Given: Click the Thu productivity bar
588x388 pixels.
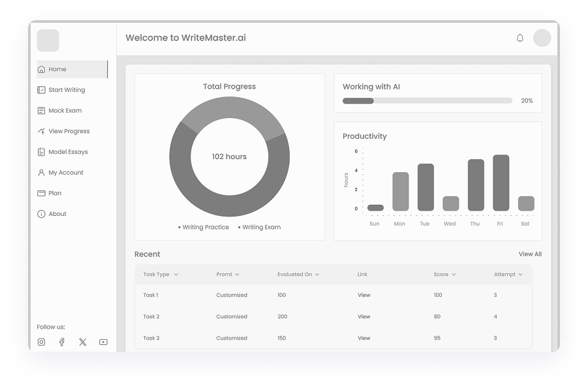Looking at the screenshot, I should click(476, 185).
